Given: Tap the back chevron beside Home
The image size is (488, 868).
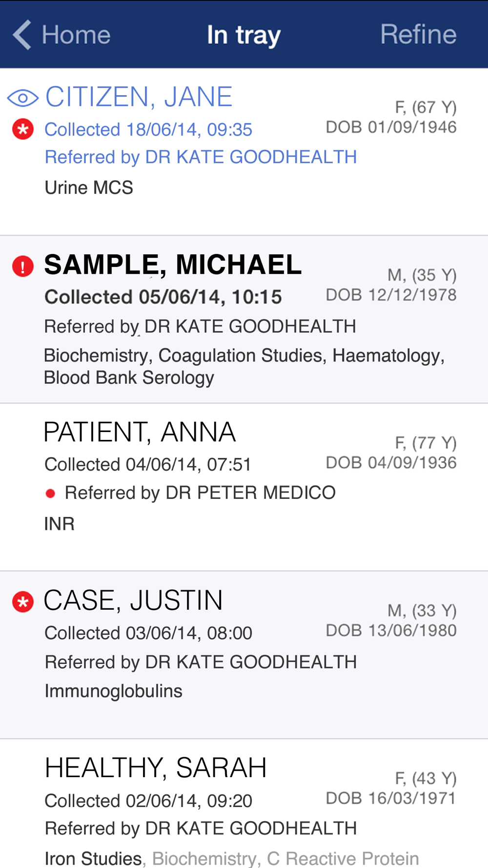Looking at the screenshot, I should tap(22, 35).
